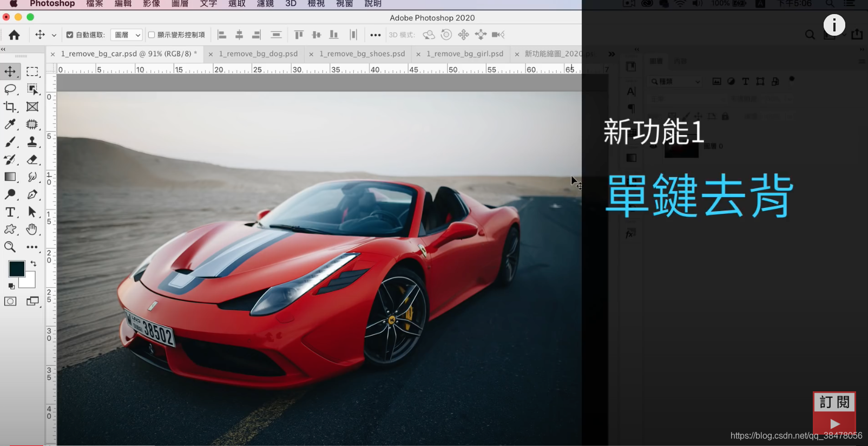The height and width of the screenshot is (446, 868).
Task: Select the Smudge tool
Action: coord(32,177)
